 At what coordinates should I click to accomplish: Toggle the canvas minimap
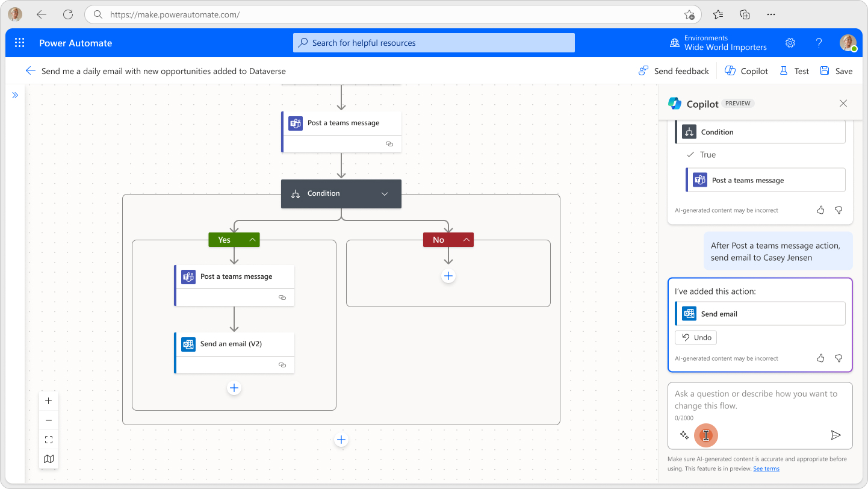point(49,459)
